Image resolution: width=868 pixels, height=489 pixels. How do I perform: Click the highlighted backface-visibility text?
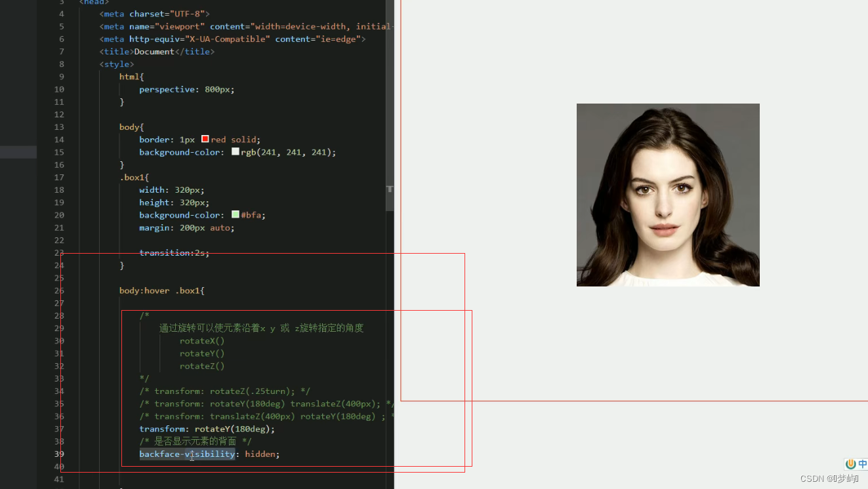pyautogui.click(x=187, y=454)
